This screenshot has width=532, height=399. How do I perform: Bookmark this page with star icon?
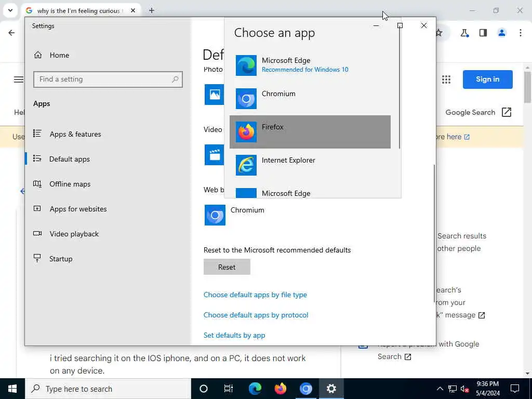point(439,33)
